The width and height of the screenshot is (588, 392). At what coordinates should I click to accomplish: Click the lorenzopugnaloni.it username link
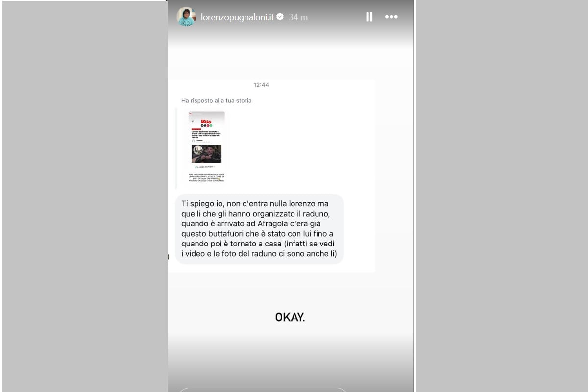[238, 17]
